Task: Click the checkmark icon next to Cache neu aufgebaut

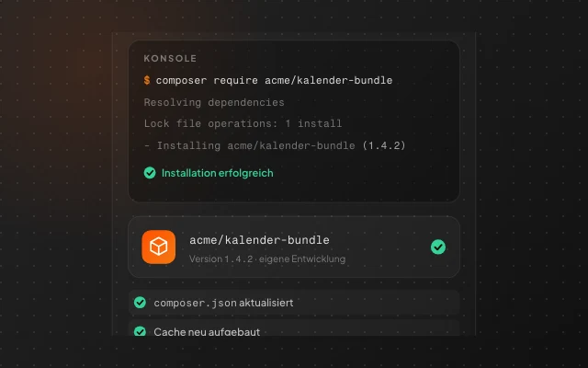Action: click(140, 331)
